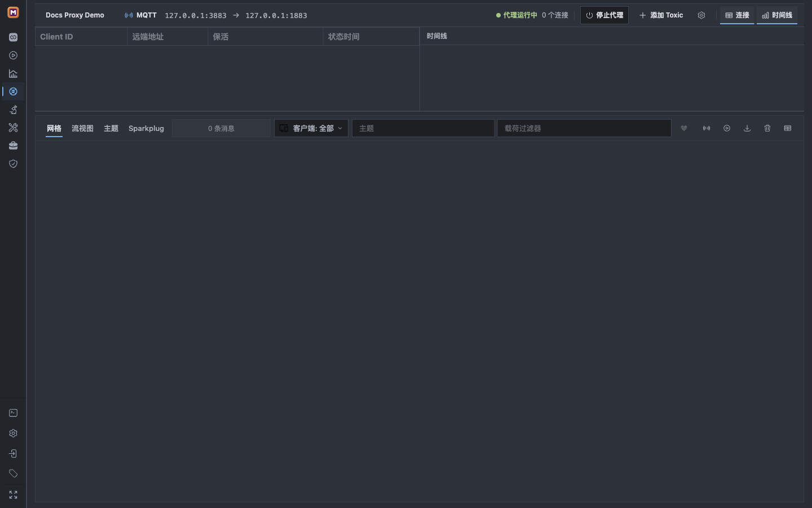This screenshot has height=508, width=812.
Task: Switch to the 流视图 tab
Action: 82,128
